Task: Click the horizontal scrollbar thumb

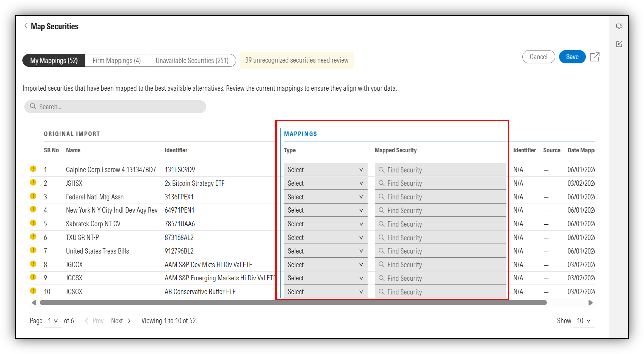Action: coord(293,303)
